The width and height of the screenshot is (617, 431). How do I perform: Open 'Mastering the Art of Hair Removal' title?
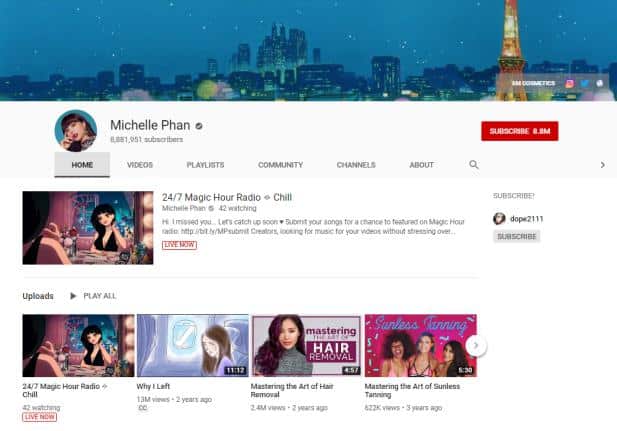tap(292, 390)
